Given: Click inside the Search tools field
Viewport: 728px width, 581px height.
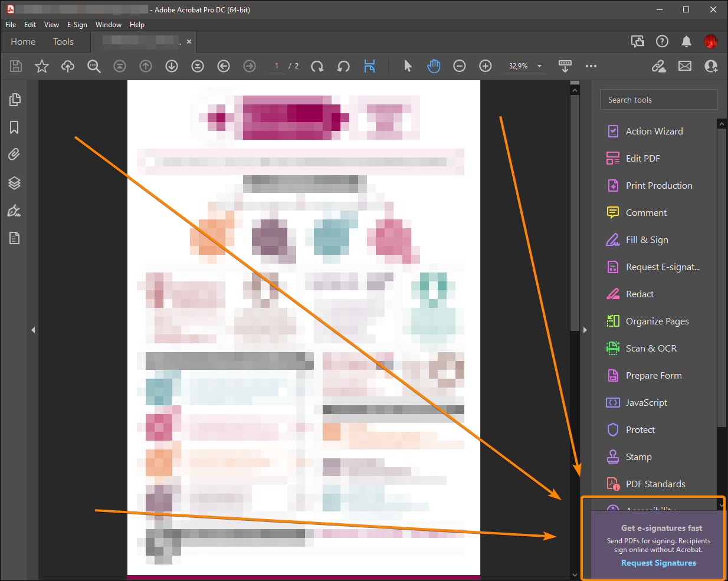Looking at the screenshot, I should pyautogui.click(x=658, y=99).
